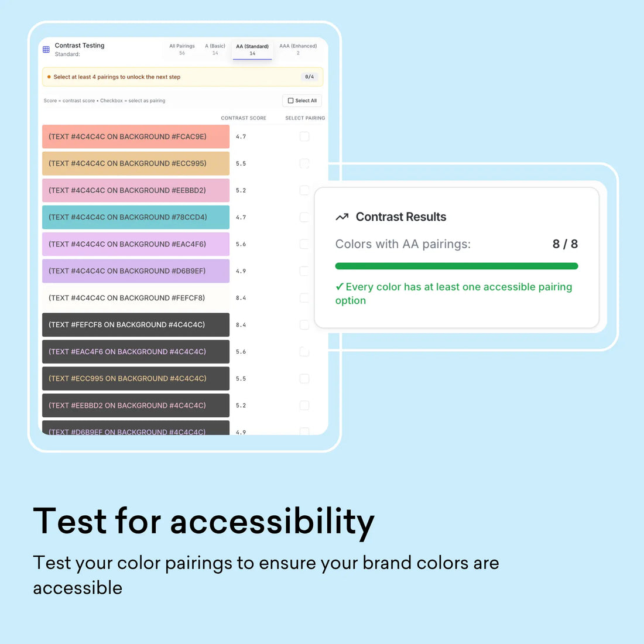Click the contrast score 8.4 value

[x=241, y=297]
